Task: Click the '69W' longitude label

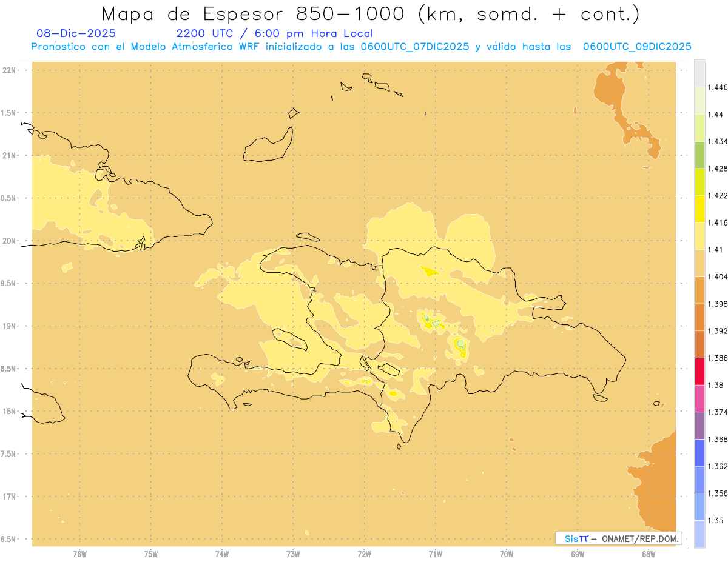Action: pyautogui.click(x=578, y=554)
